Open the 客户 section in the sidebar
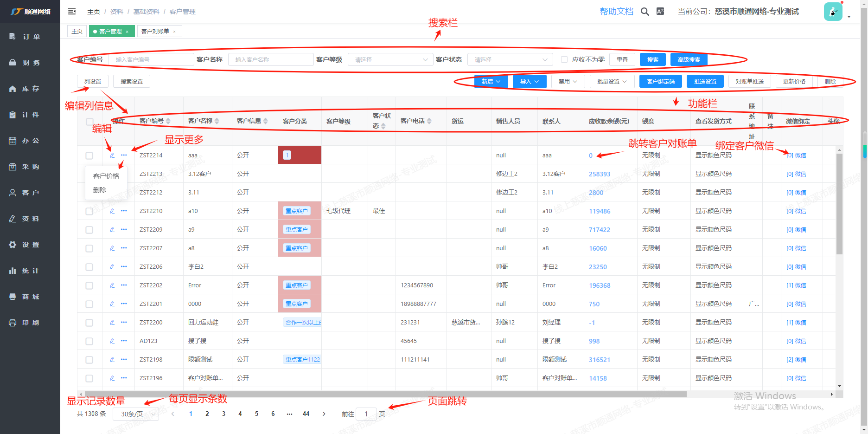 tap(30, 192)
